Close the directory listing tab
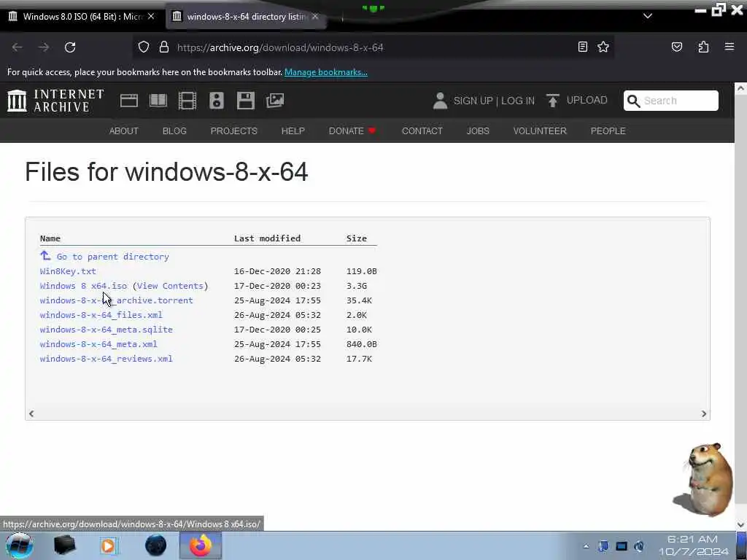The height and width of the screenshot is (560, 747). click(x=315, y=16)
